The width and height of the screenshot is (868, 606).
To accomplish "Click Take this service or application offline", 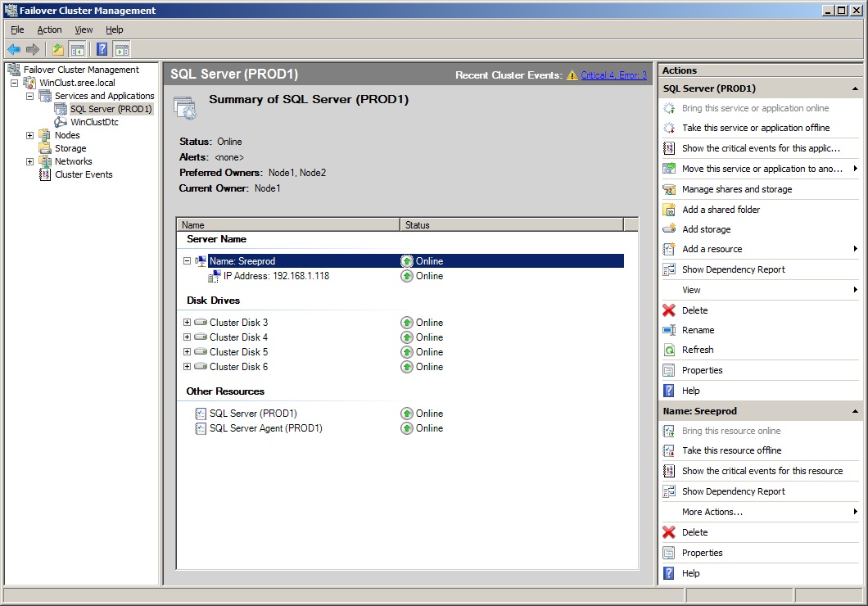I will [x=755, y=128].
